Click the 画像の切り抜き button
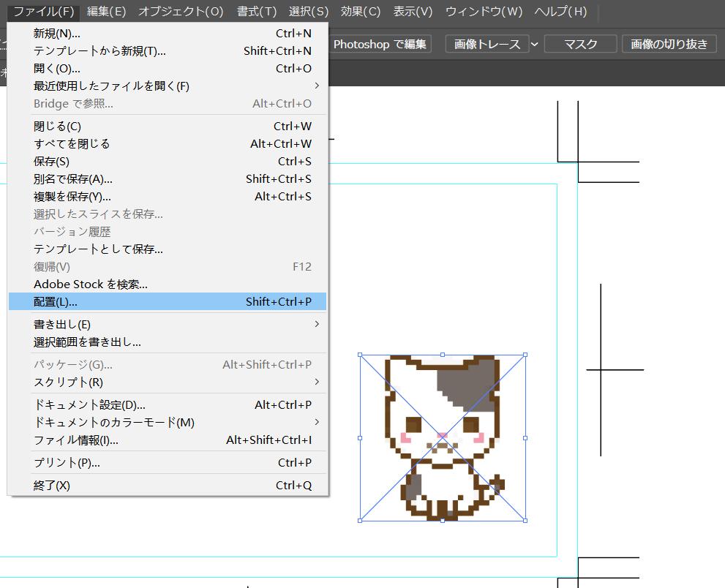This screenshot has height=588, width=725. point(669,45)
